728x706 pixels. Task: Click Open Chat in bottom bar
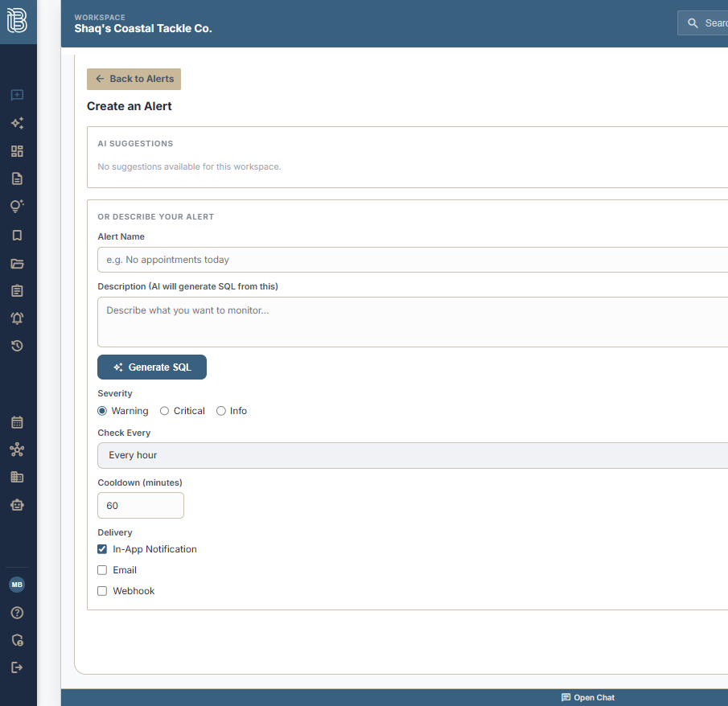pyautogui.click(x=588, y=698)
